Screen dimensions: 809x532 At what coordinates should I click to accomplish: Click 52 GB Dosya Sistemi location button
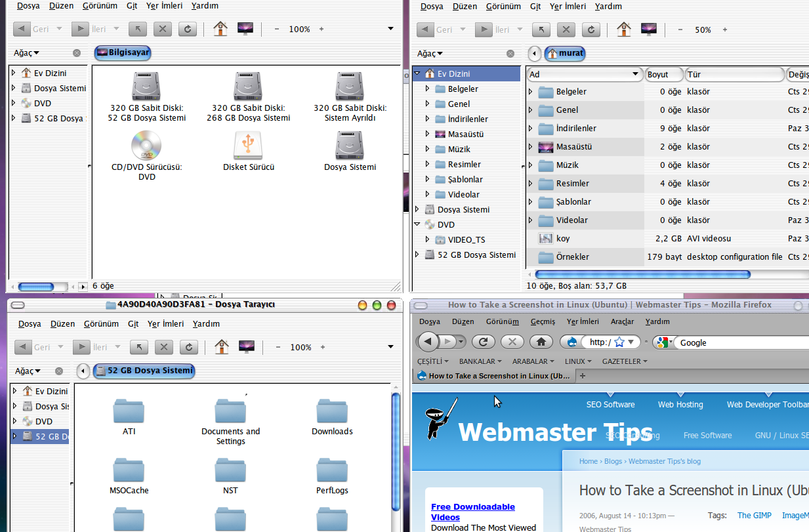(144, 371)
